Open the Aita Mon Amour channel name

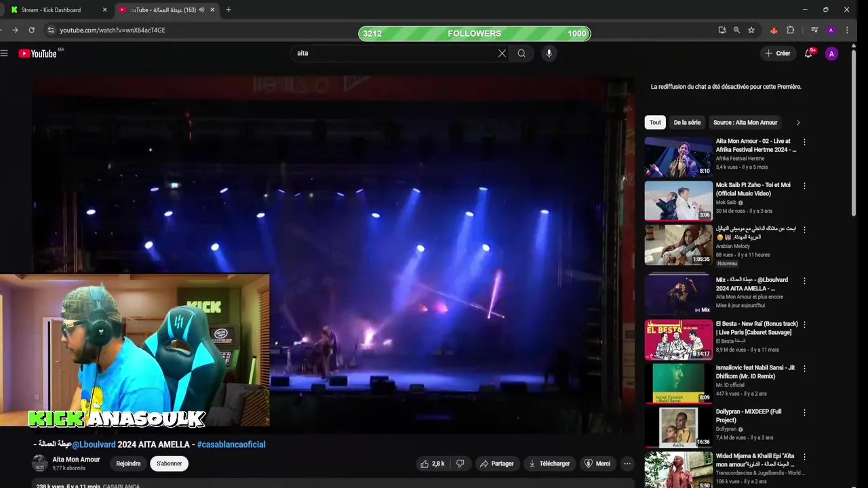[76, 460]
